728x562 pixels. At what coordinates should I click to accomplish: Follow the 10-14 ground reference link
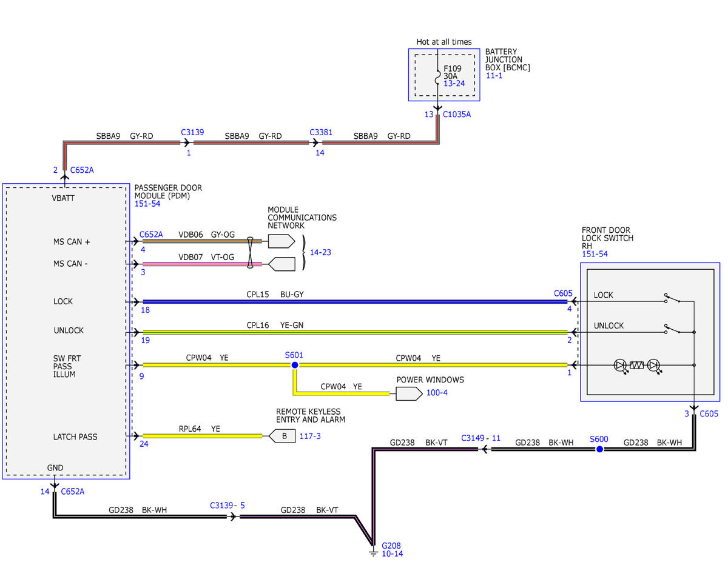coord(392,554)
